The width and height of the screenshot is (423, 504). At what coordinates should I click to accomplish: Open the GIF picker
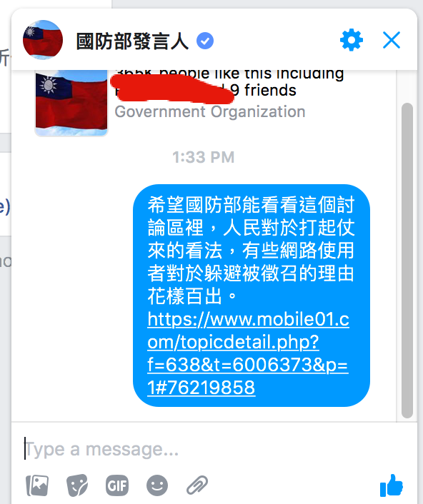pyautogui.click(x=117, y=485)
